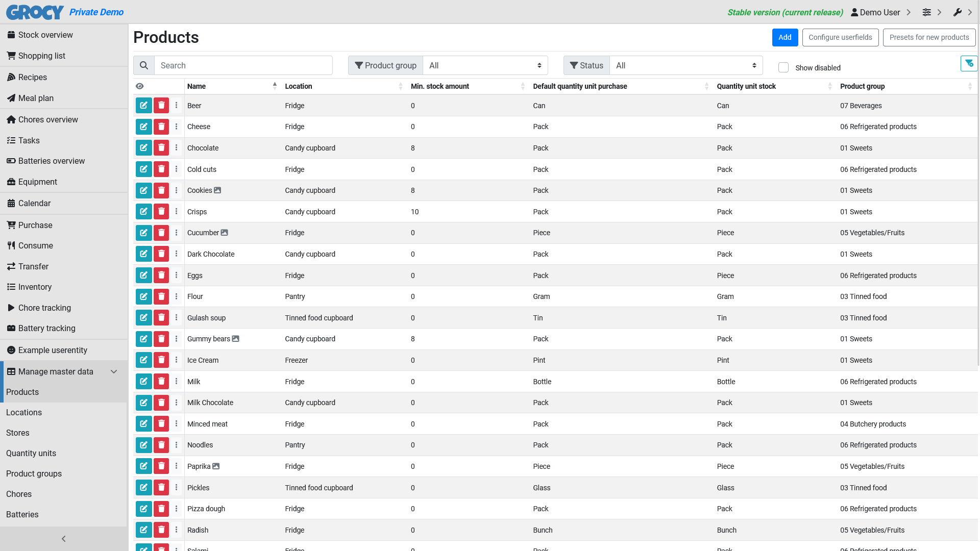
Task: Sort by Product group column
Action: point(906,86)
